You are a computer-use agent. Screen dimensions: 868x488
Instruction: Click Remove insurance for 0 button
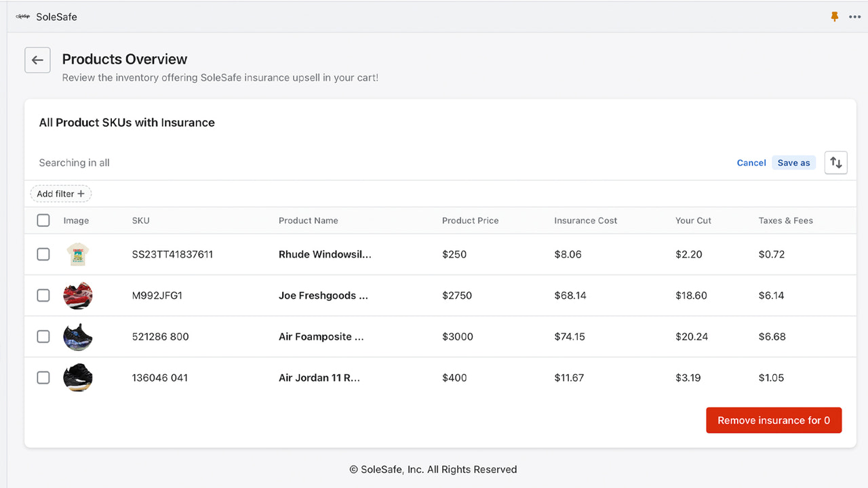coord(774,420)
